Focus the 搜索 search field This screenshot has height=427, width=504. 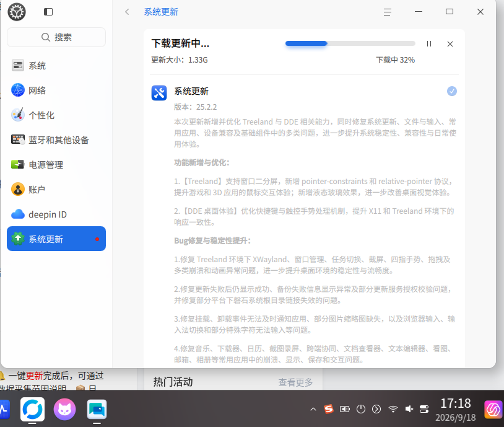(x=56, y=37)
